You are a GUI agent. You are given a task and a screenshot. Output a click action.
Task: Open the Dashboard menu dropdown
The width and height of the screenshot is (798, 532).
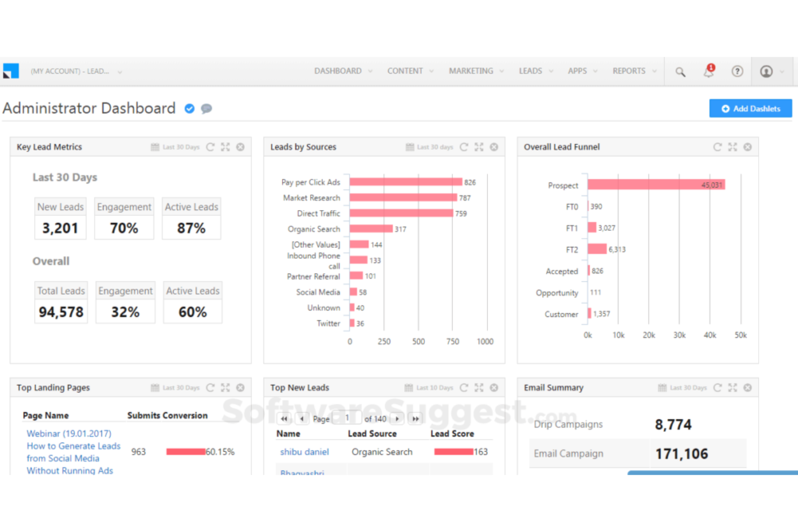(x=343, y=71)
